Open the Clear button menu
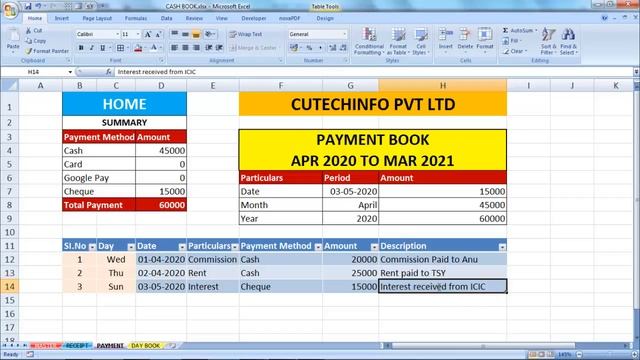This screenshot has width=640, height=360. click(515, 51)
